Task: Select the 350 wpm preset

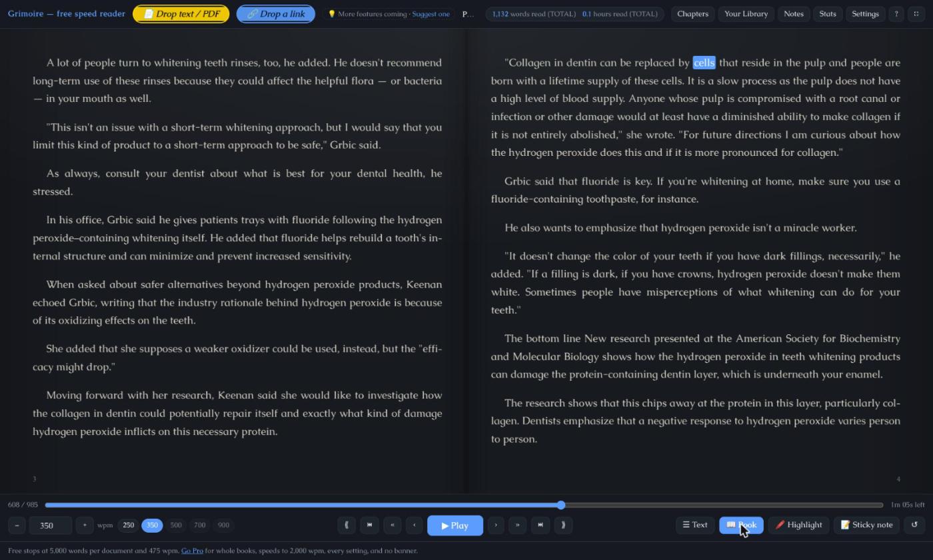Action: (x=152, y=525)
